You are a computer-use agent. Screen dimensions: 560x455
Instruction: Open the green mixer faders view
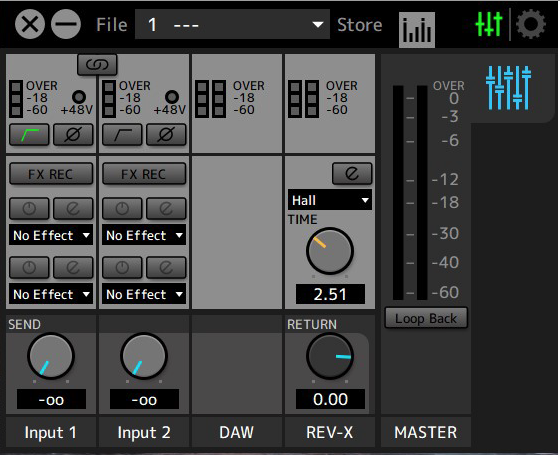[489, 24]
